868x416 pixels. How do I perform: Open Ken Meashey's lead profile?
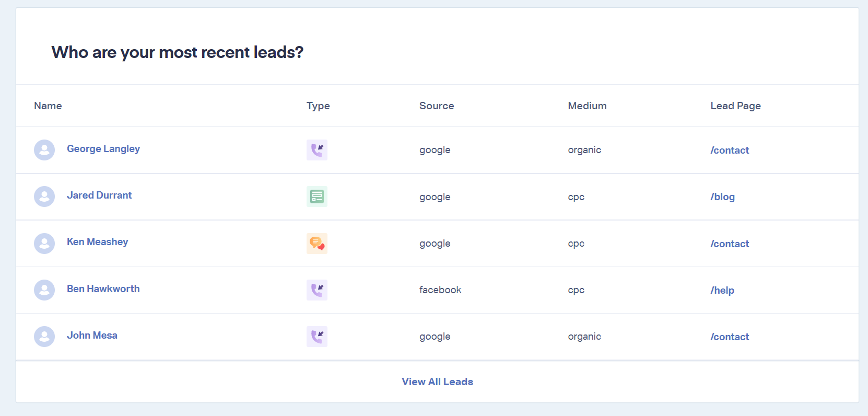pos(97,242)
